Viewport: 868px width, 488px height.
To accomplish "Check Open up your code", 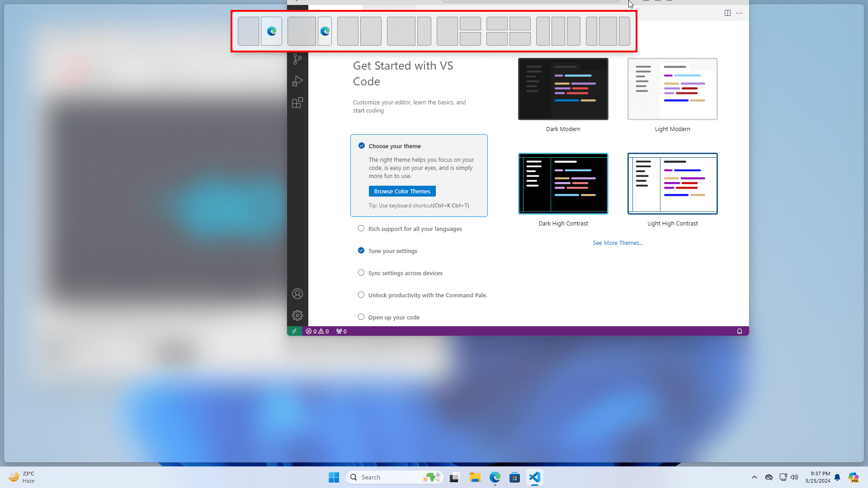I will 361,317.
